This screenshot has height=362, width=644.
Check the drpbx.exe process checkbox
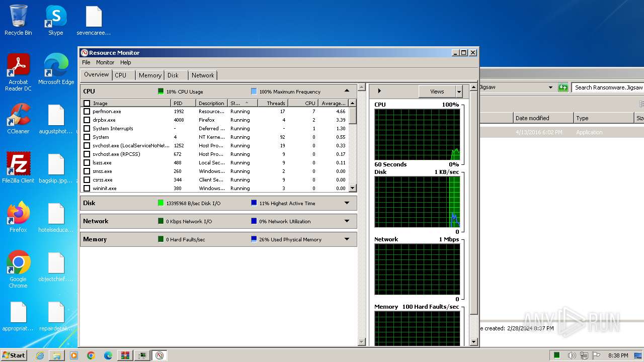tap(87, 120)
